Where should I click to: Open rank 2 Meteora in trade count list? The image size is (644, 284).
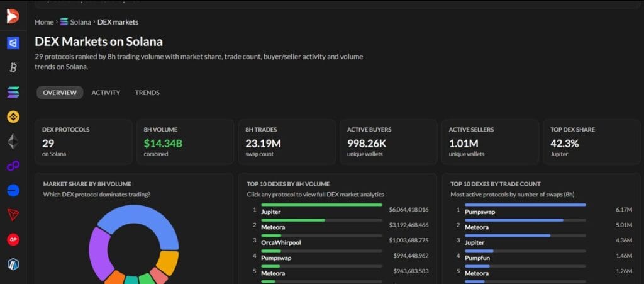point(477,227)
